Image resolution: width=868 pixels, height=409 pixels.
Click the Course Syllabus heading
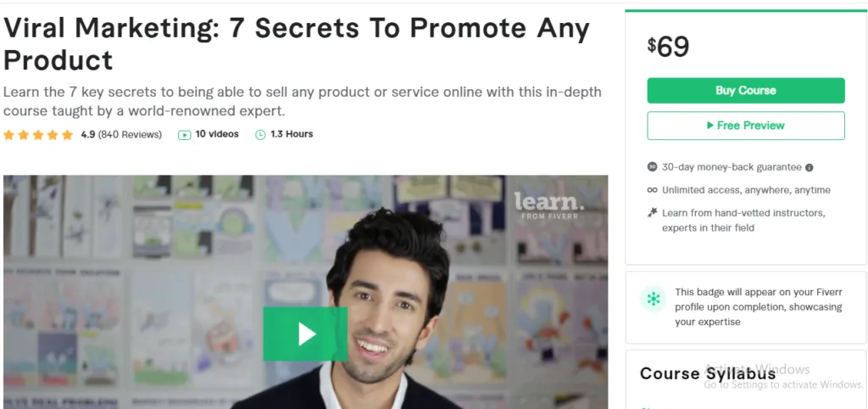(708, 373)
